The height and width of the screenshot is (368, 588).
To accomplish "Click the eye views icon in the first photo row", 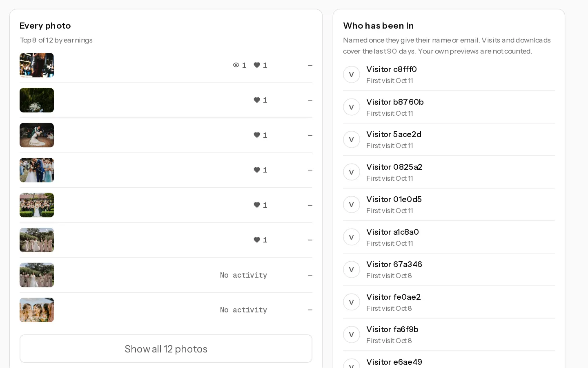I will click(236, 65).
